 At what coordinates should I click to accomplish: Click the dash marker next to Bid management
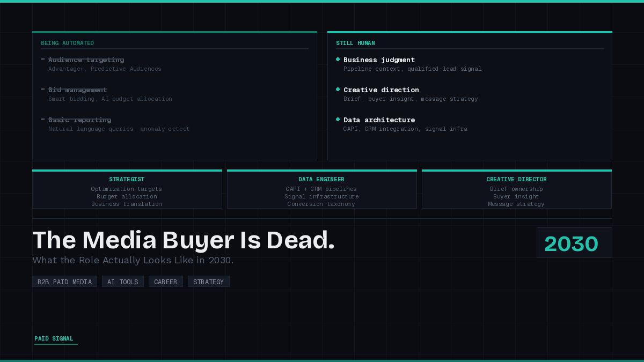42,90
